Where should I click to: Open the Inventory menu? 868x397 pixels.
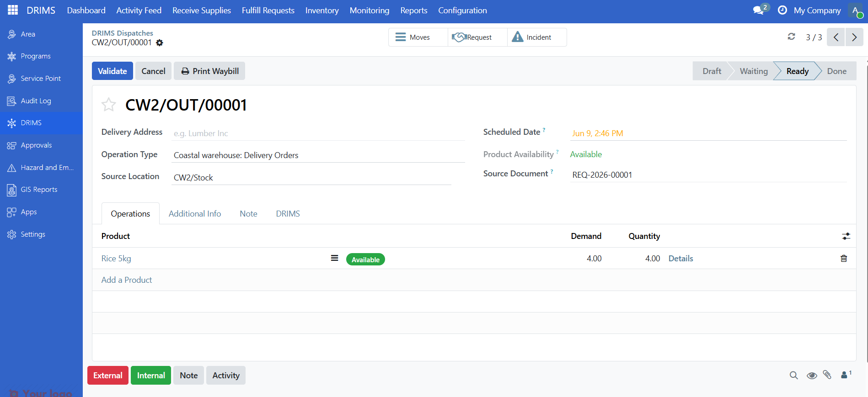[x=322, y=10]
